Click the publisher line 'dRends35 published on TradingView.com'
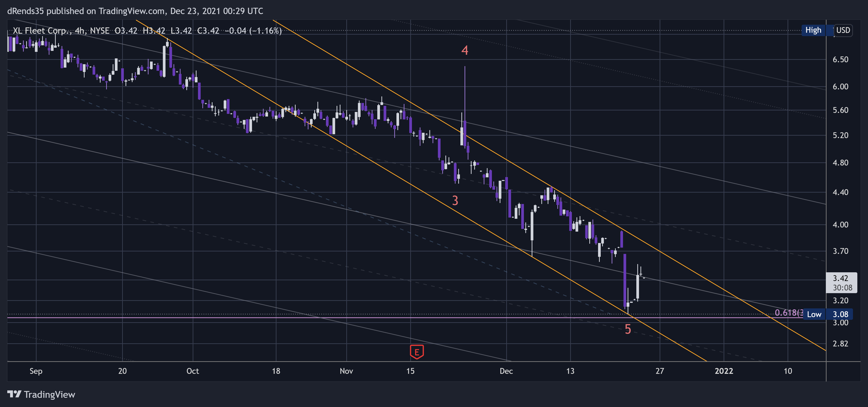Screen dimensions: 868x407 tap(86, 11)
